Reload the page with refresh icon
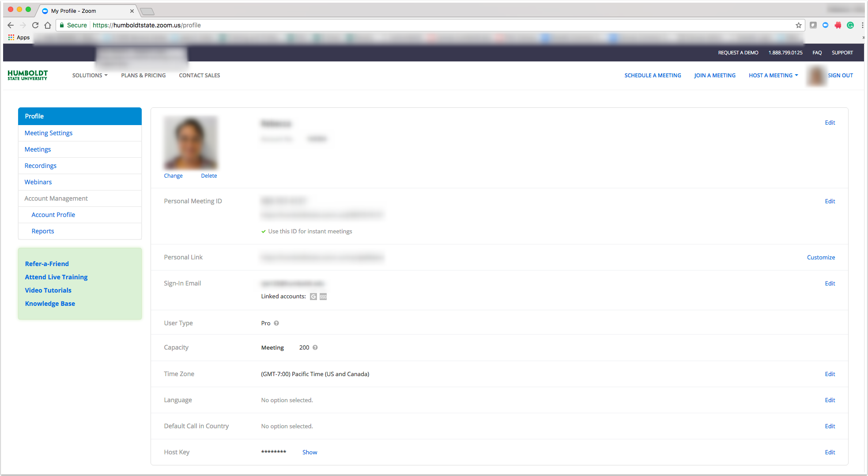This screenshot has width=868, height=476. (x=35, y=25)
